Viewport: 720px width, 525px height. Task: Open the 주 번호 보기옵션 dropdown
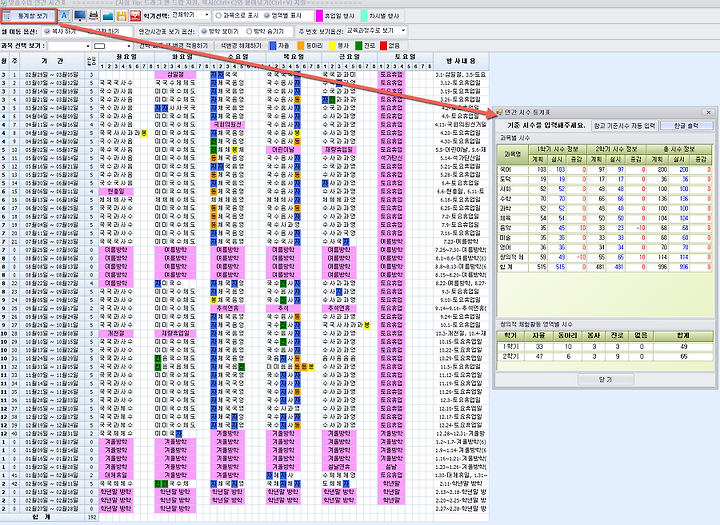coord(376,31)
